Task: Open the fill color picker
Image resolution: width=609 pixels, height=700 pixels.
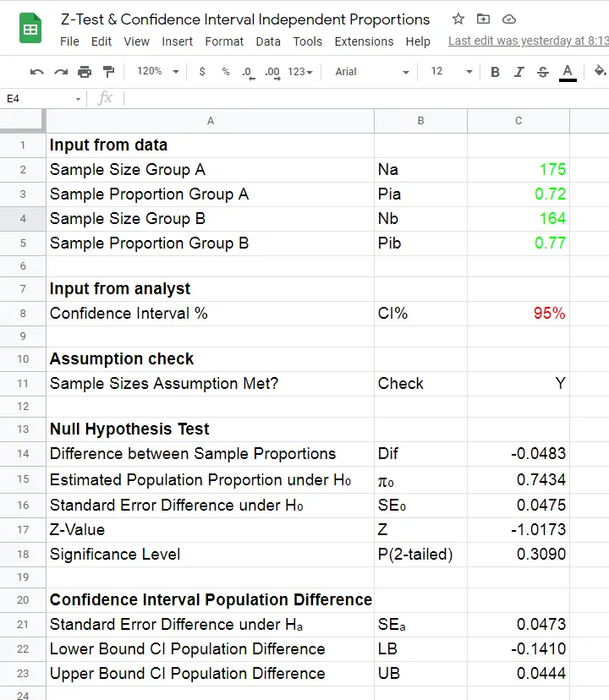Action: coord(600,71)
